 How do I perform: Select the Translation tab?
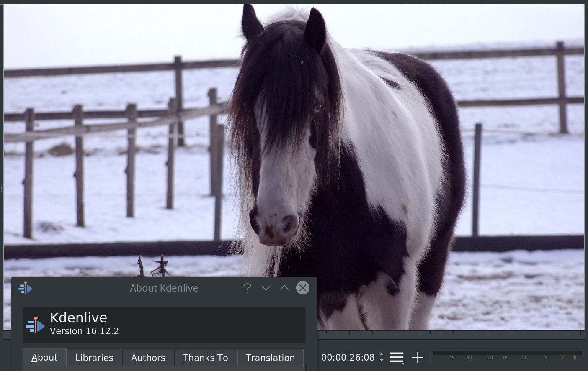click(270, 358)
